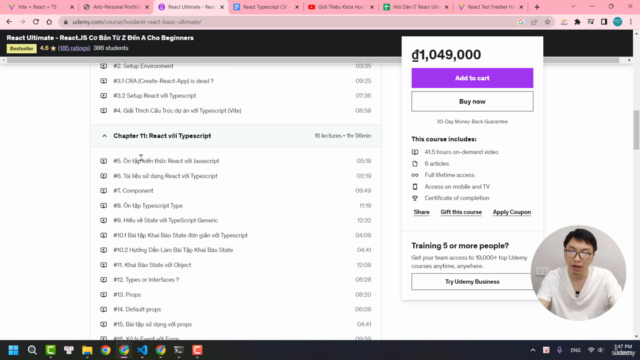Open the Chrome three-dot menu

click(631, 22)
